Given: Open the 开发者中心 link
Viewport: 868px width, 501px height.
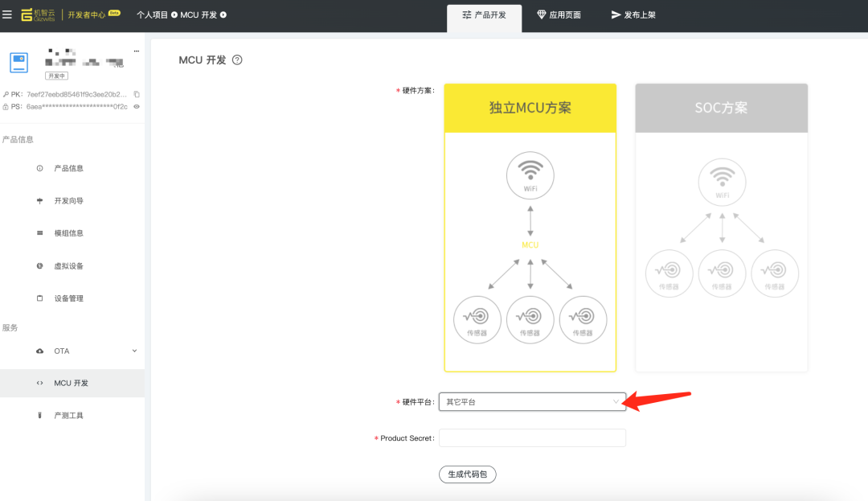Looking at the screenshot, I should coord(86,15).
